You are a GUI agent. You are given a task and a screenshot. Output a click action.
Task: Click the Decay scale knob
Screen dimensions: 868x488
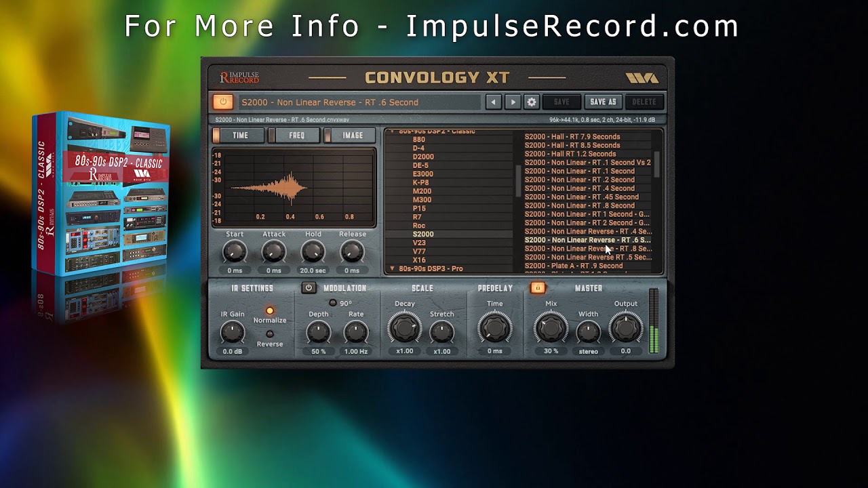pyautogui.click(x=404, y=328)
